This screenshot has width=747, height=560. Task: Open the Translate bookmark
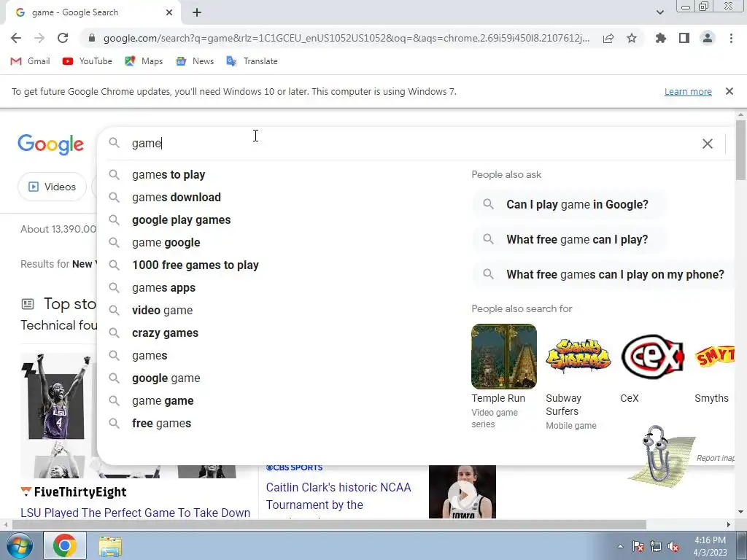click(252, 61)
